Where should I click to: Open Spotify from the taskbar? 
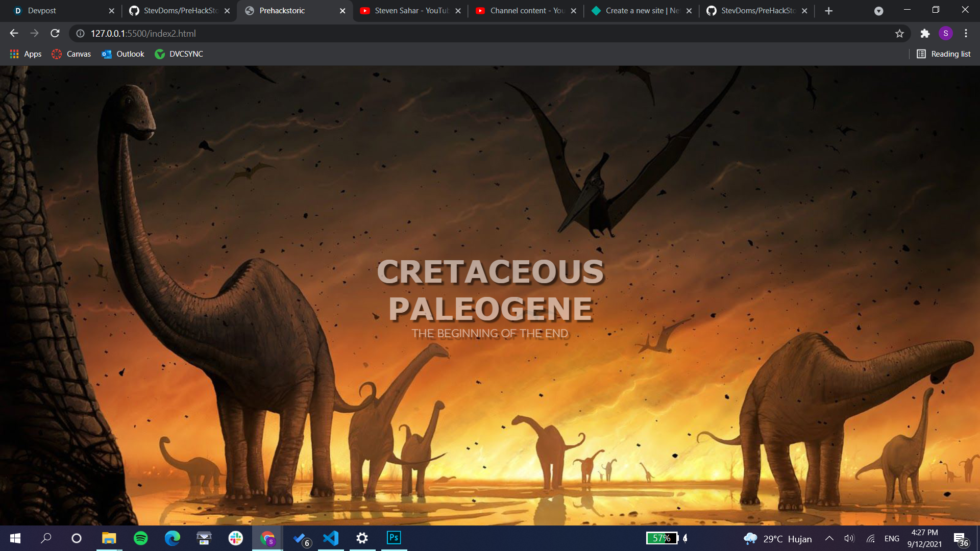click(x=140, y=538)
